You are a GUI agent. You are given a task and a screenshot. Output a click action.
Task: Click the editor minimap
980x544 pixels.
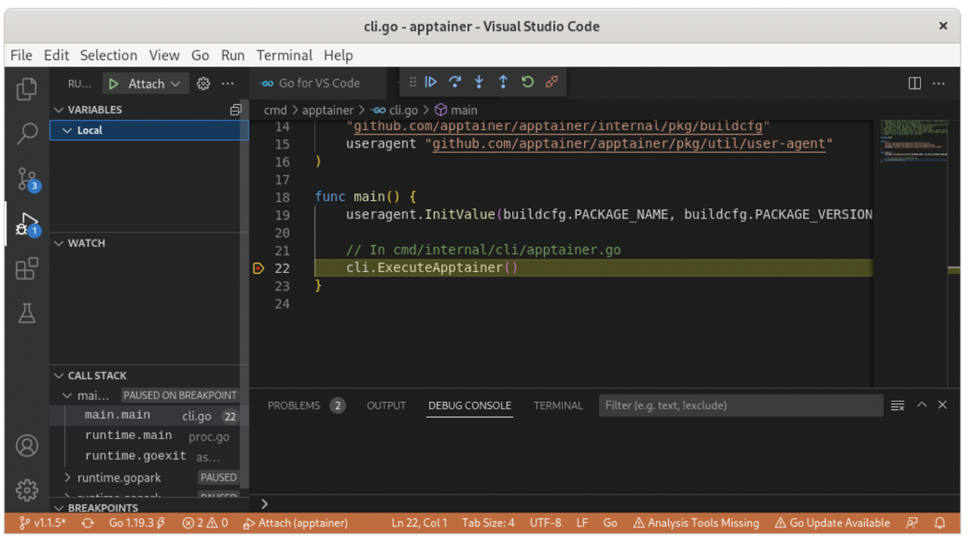pos(914,254)
